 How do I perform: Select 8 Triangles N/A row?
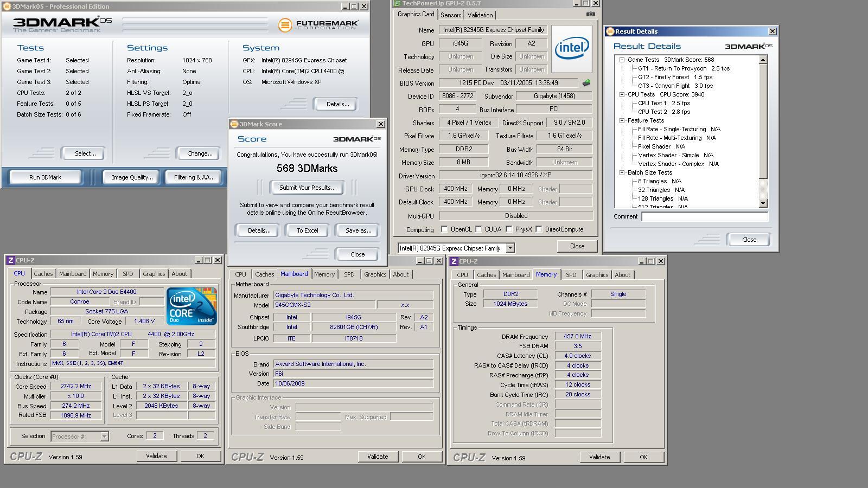point(659,181)
